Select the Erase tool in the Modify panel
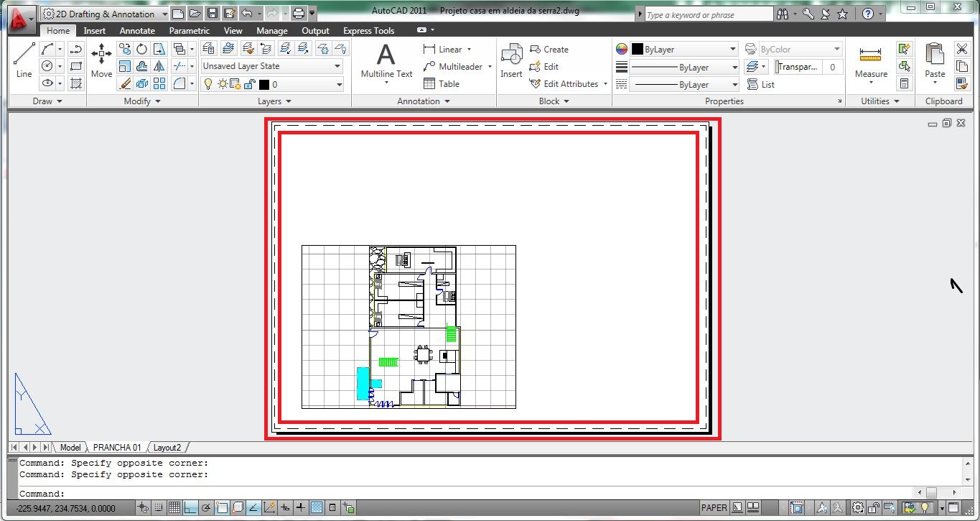The image size is (980, 521). point(123,84)
